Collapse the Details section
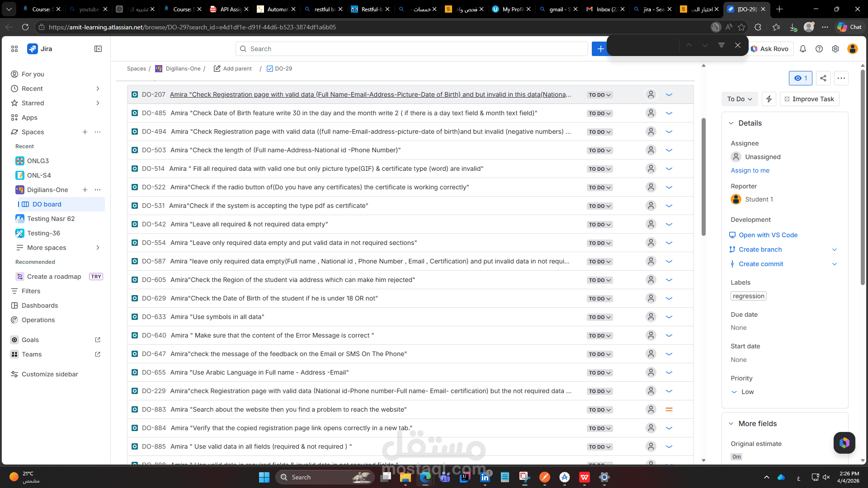868x488 pixels. tap(731, 123)
